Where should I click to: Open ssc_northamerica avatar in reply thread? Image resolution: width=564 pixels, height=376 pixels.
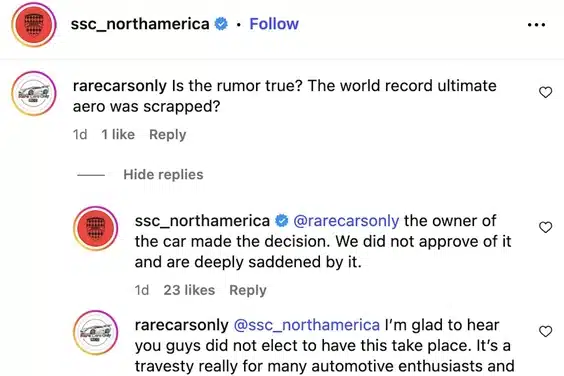point(96,228)
